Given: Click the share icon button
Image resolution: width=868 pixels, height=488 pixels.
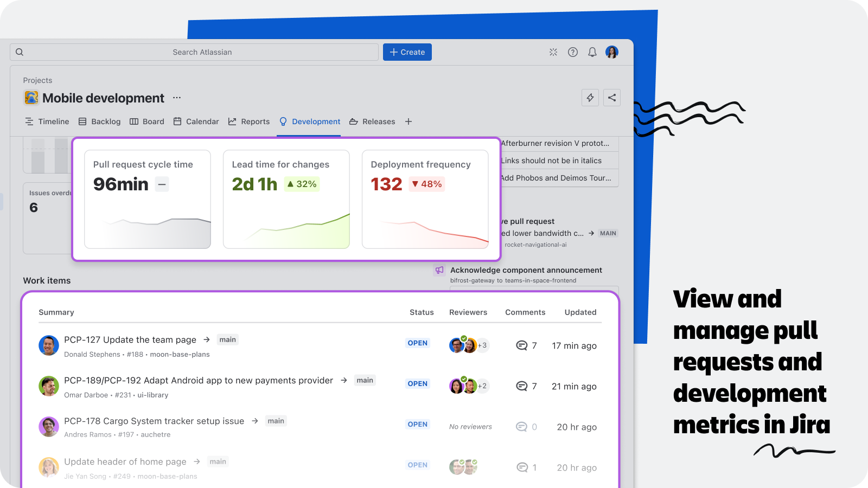Looking at the screenshot, I should [612, 98].
